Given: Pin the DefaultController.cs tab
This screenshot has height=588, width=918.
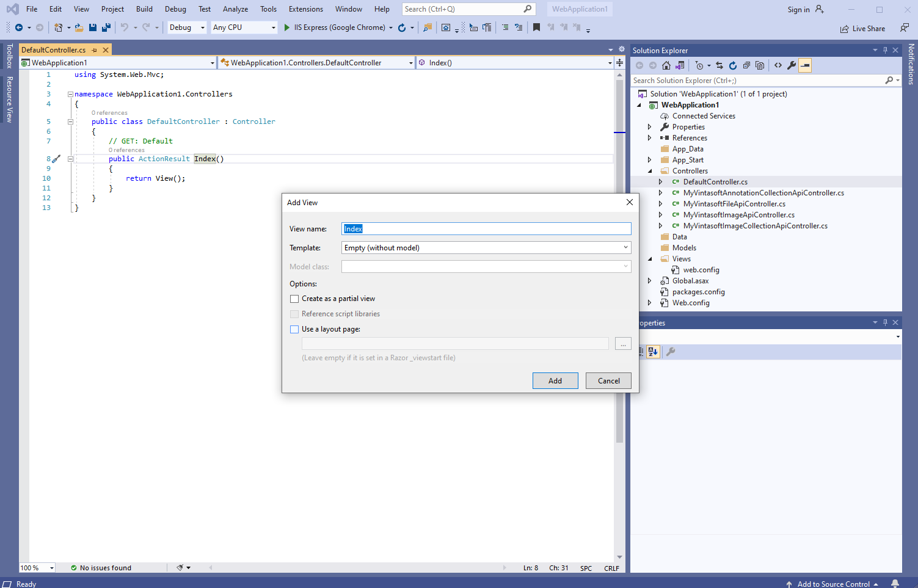Looking at the screenshot, I should click(x=94, y=50).
